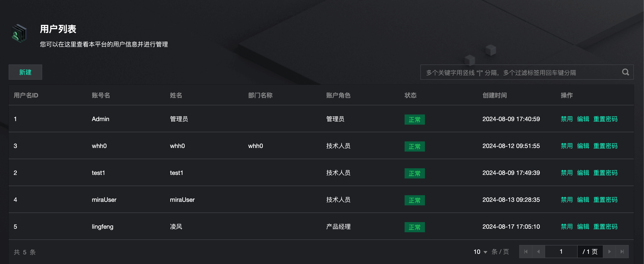Click the 账户角色 column header

[338, 95]
